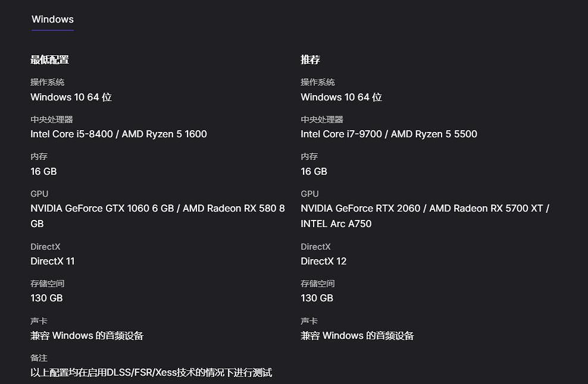Click the NVIDIA GeForce RTX 2060 GPU text
This screenshot has width=588, height=384.
coord(361,209)
